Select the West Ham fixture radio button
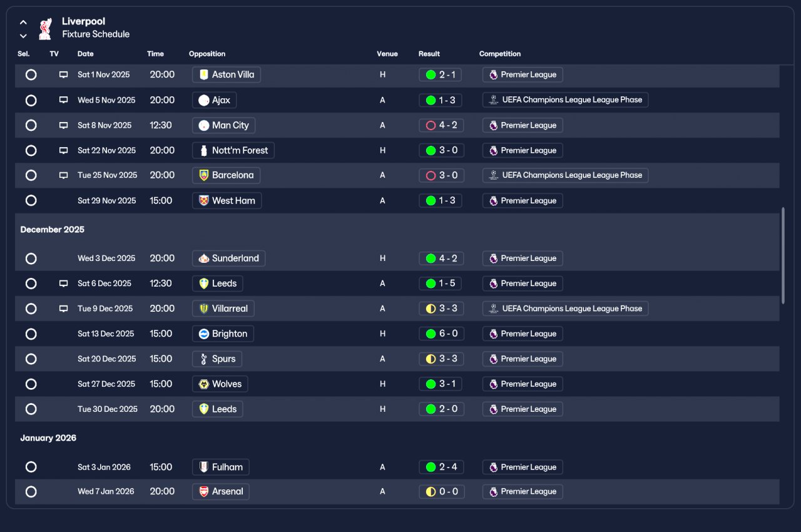This screenshot has width=801, height=532. (31, 201)
